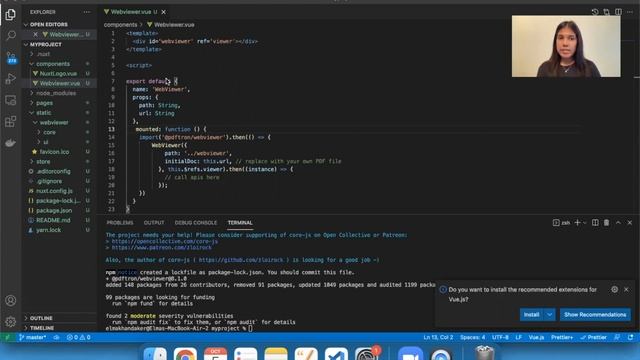This screenshot has width=640, height=360.
Task: Open package.json file
Action: pos(54,211)
